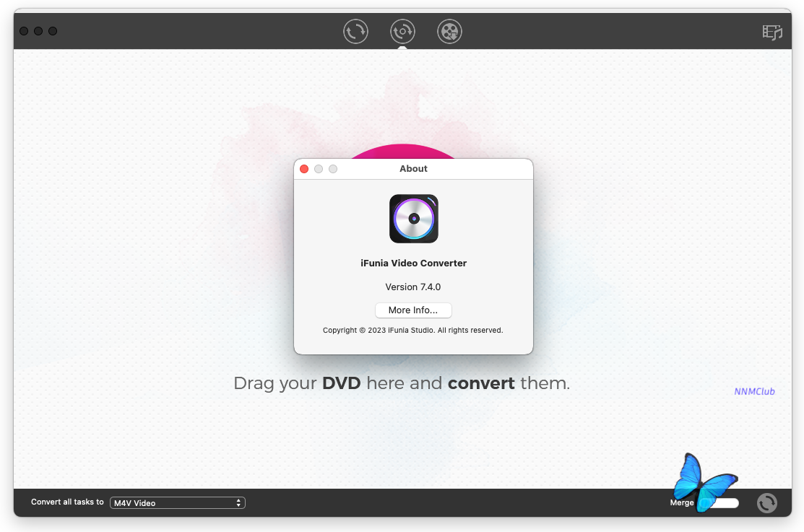Click the More Info... button
Image resolution: width=804 pixels, height=532 pixels.
click(x=413, y=310)
